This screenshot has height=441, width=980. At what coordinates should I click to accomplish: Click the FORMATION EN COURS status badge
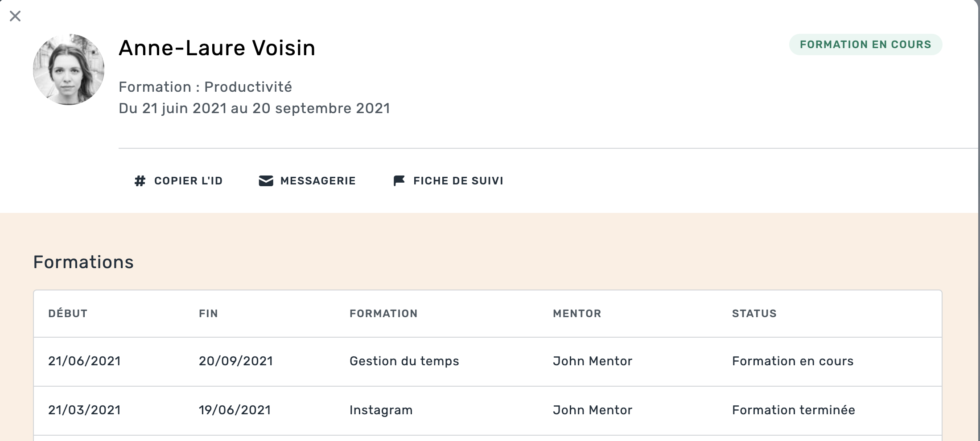tap(865, 45)
